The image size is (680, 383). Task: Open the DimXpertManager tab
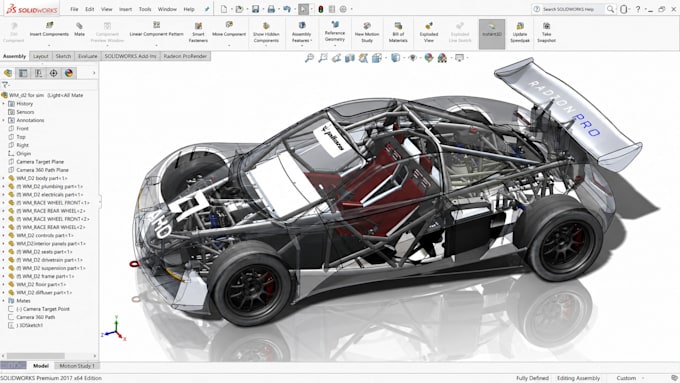(53, 73)
